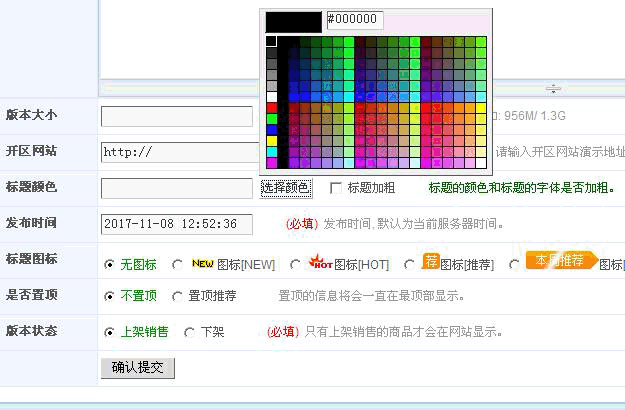Click the orange 荐 badge icon
The image size is (625, 410).
[430, 261]
